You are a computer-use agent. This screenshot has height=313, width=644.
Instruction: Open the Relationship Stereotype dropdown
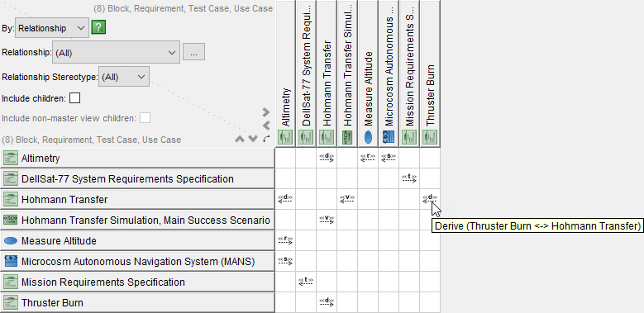click(124, 77)
